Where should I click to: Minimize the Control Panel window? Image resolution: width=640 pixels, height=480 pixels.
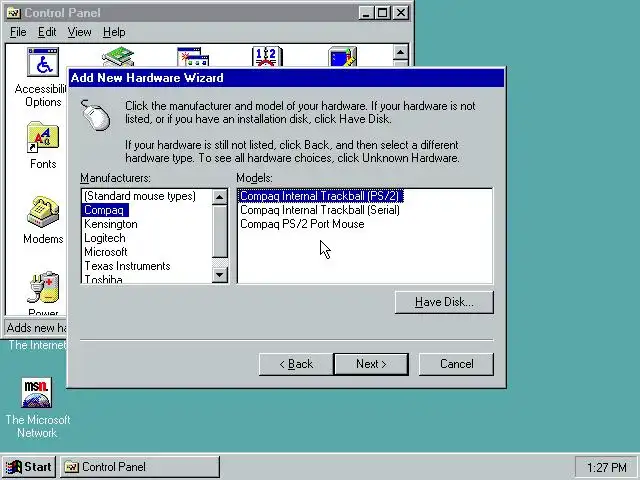366,13
